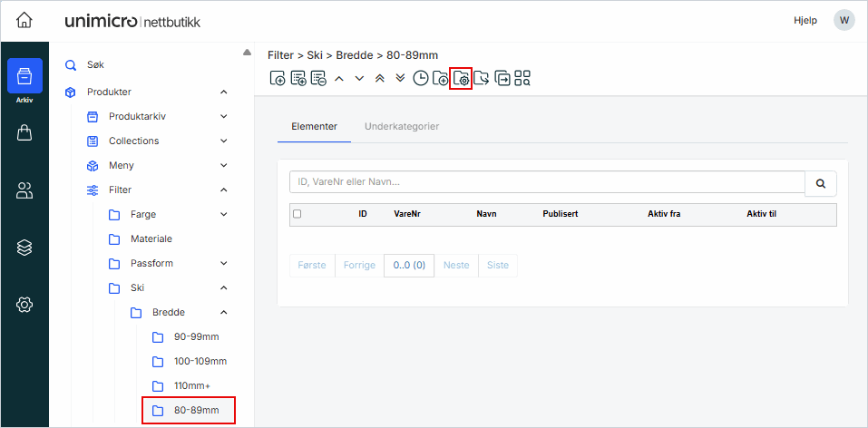Click the ID, VareNr eller Navn search field

click(546, 183)
